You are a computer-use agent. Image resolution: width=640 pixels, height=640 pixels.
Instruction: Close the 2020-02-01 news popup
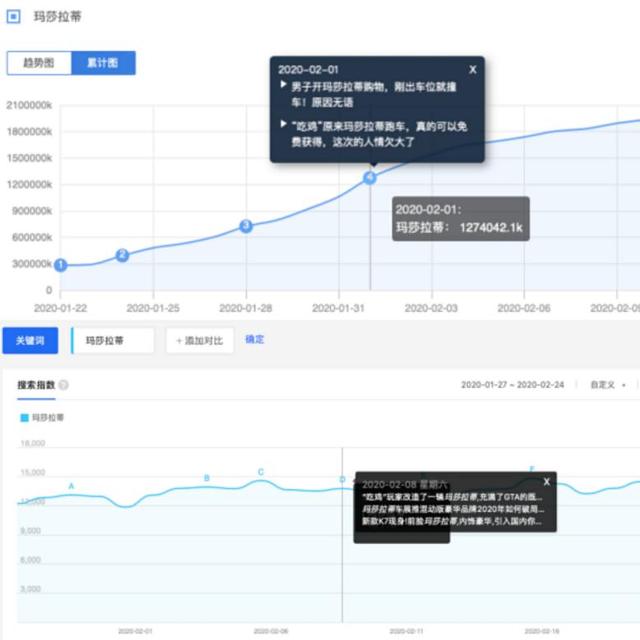[x=473, y=70]
